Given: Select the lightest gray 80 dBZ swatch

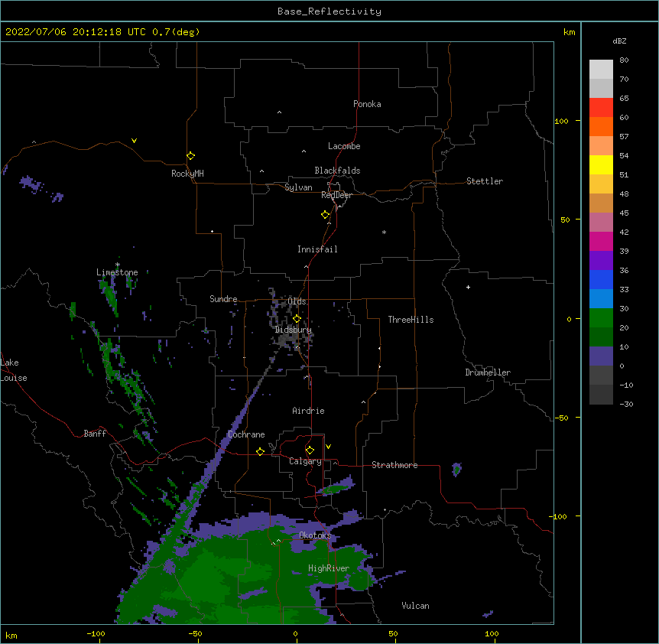Looking at the screenshot, I should [x=601, y=69].
